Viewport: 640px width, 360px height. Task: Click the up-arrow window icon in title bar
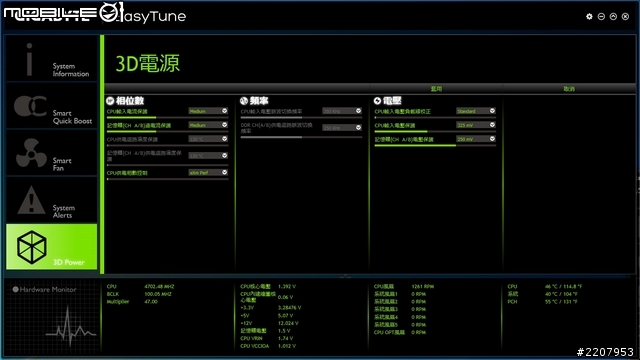613,16
